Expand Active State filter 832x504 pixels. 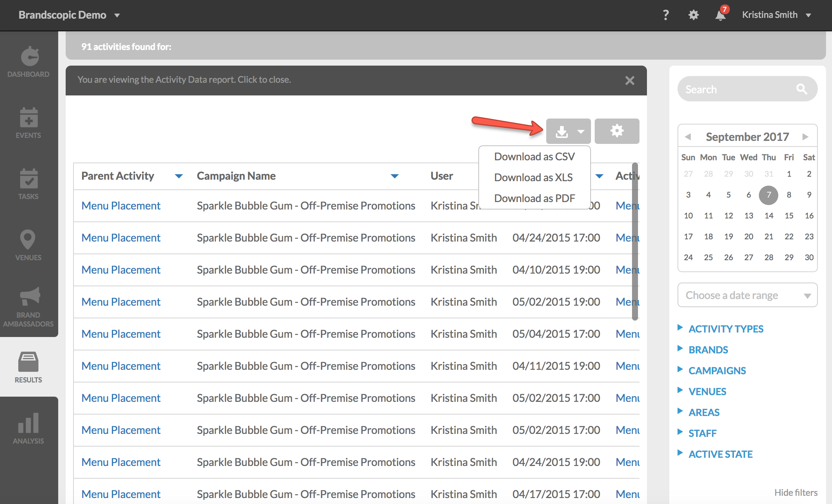[x=720, y=454]
